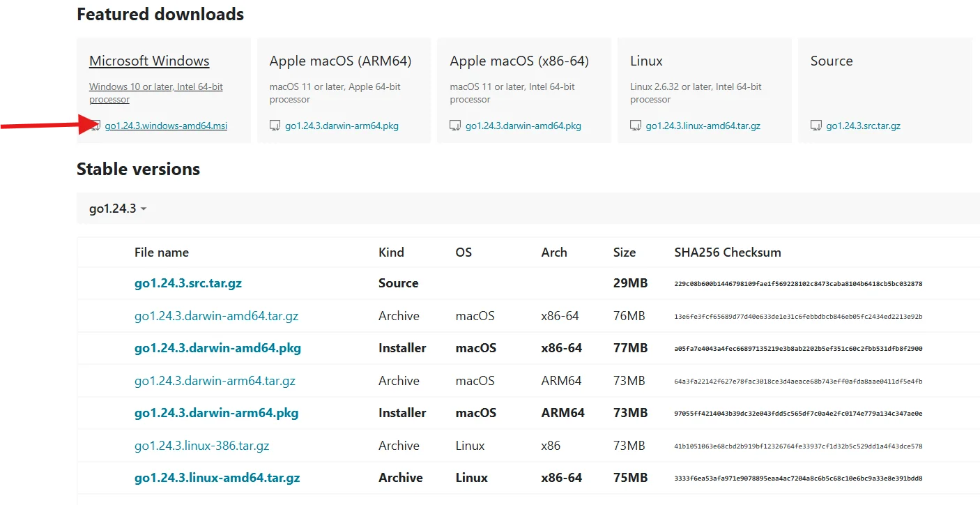The width and height of the screenshot is (980, 505).
Task: Download go1.24.3.windows-amd64.msi featured installer
Action: tap(166, 126)
